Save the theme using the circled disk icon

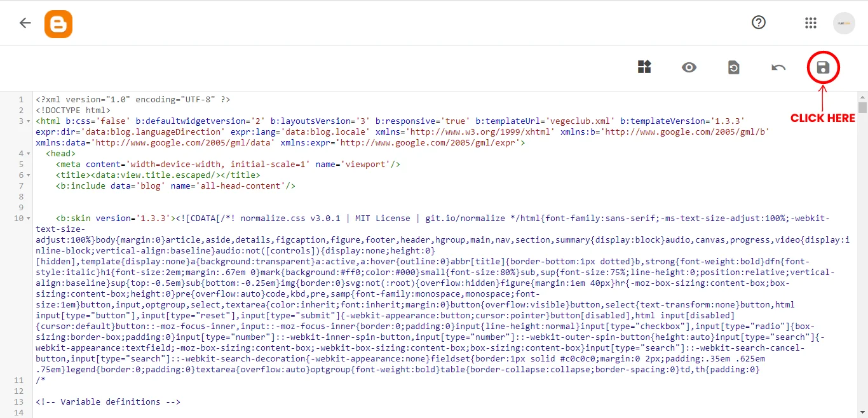pyautogui.click(x=822, y=67)
